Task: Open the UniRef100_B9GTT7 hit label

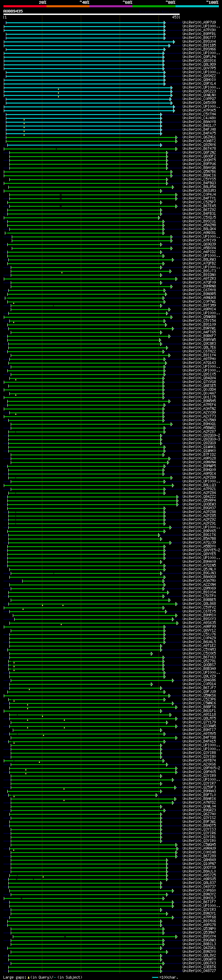Action: (x=199, y=38)
